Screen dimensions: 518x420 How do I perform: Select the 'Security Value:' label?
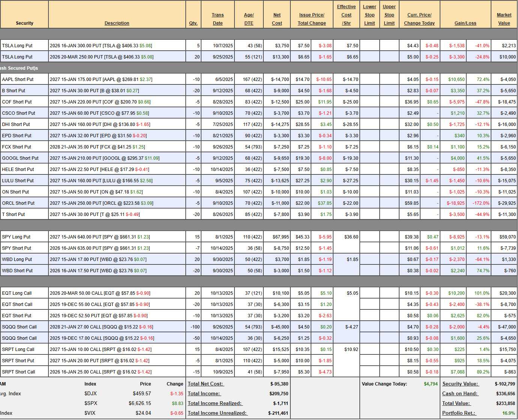tap(460, 384)
